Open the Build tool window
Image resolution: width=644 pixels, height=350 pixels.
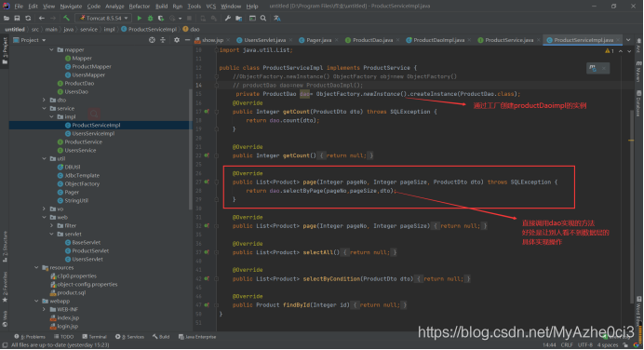point(161,337)
